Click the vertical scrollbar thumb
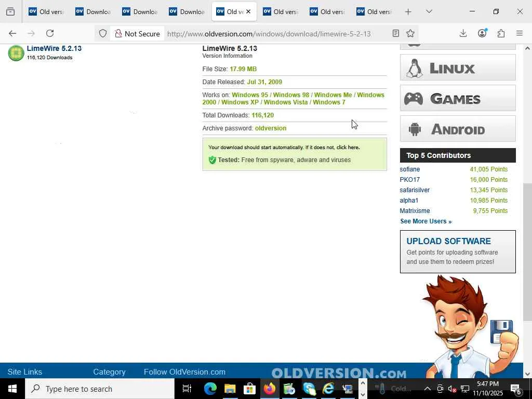This screenshot has width=532, height=399. coord(527,252)
